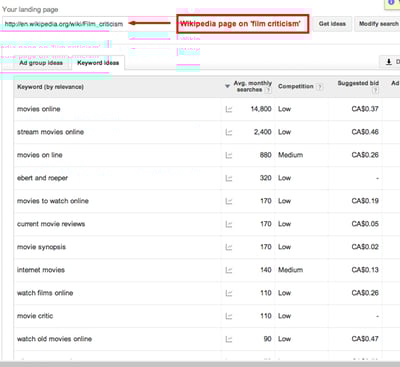Click the 320 monthly searches value
This screenshot has height=367, width=400.
(x=266, y=178)
